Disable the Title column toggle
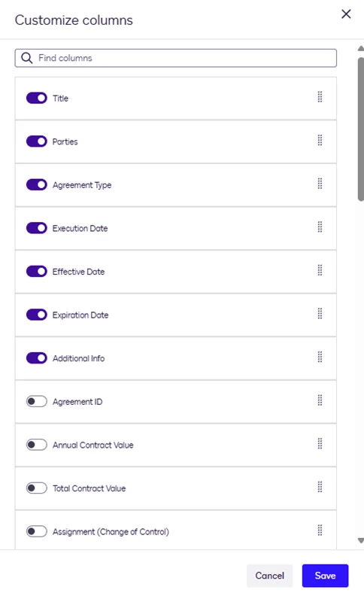Image resolution: width=364 pixels, height=599 pixels. (x=37, y=98)
